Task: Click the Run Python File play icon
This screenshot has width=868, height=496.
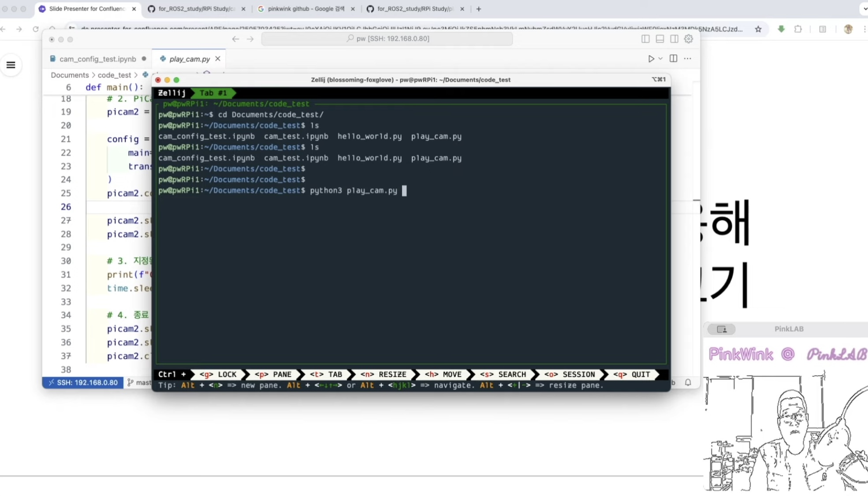Action: point(651,59)
